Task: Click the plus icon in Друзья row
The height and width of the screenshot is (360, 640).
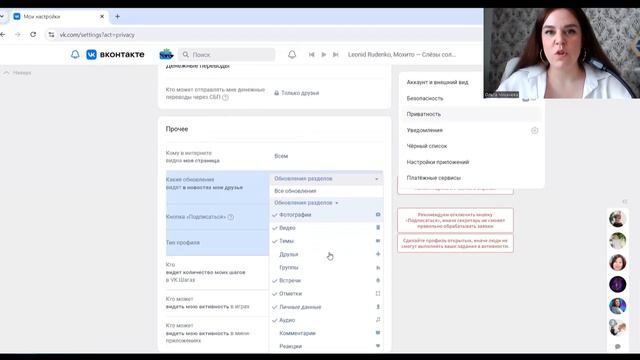Action: coord(378,254)
